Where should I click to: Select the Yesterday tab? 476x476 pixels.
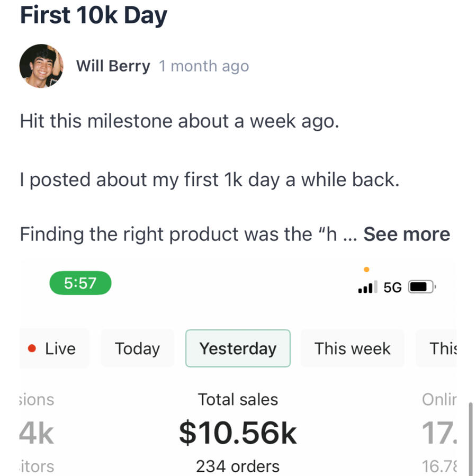(238, 348)
